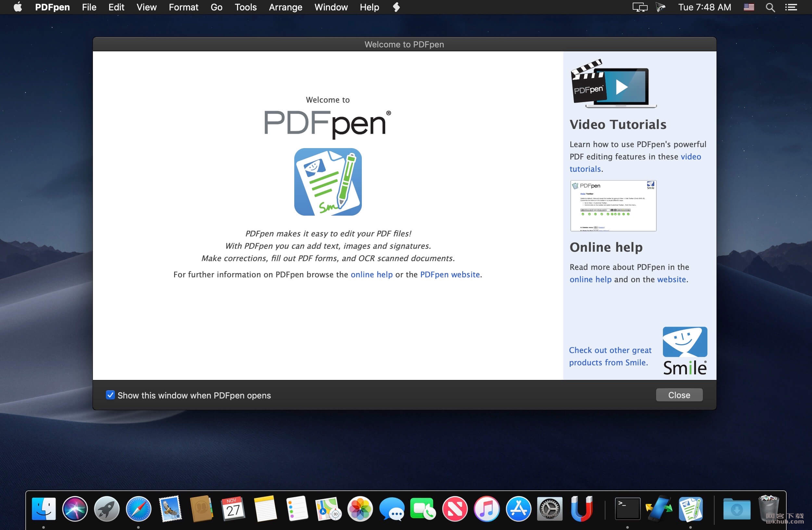Open the Format menu
The height and width of the screenshot is (530, 812).
point(184,7)
